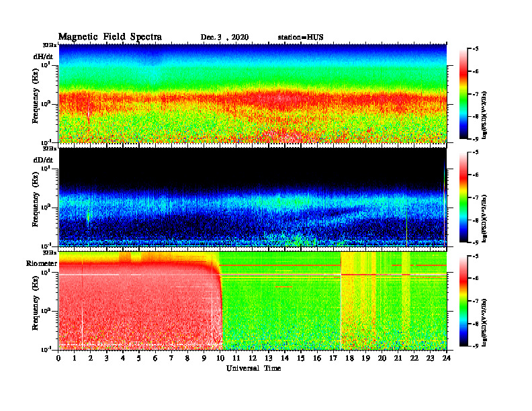Click the "0" hour tick label
This screenshot has width=532, height=411.
58,358
